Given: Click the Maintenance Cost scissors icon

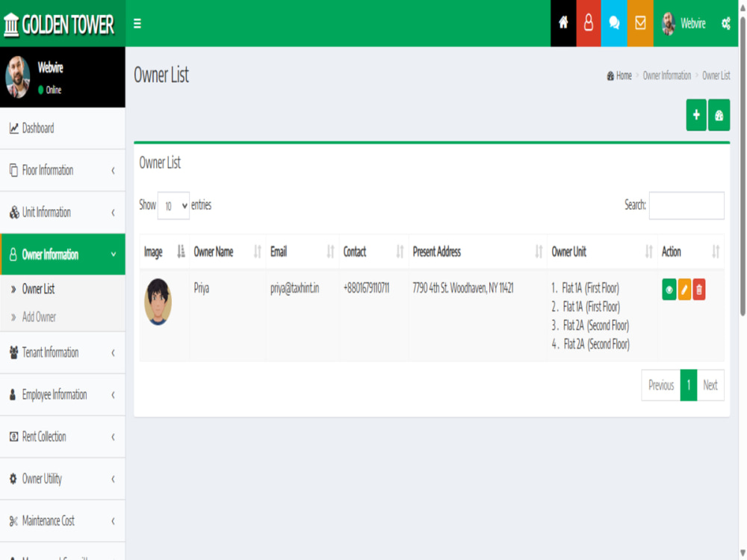Looking at the screenshot, I should tap(13, 521).
